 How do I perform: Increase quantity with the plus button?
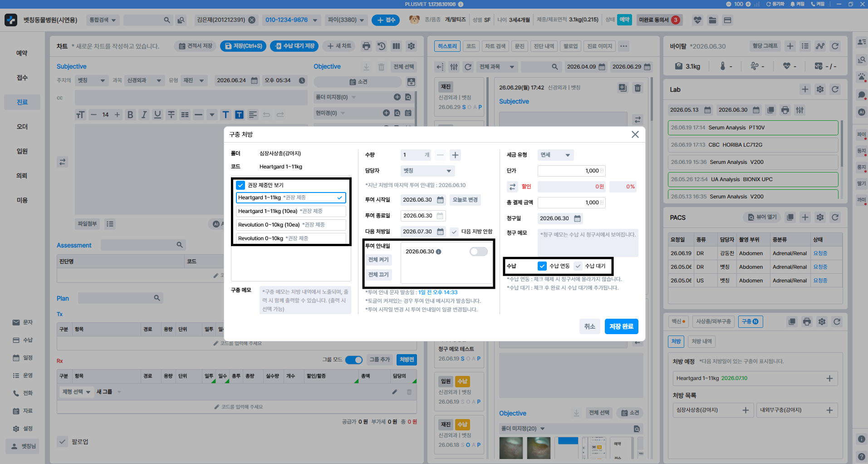[x=455, y=155]
